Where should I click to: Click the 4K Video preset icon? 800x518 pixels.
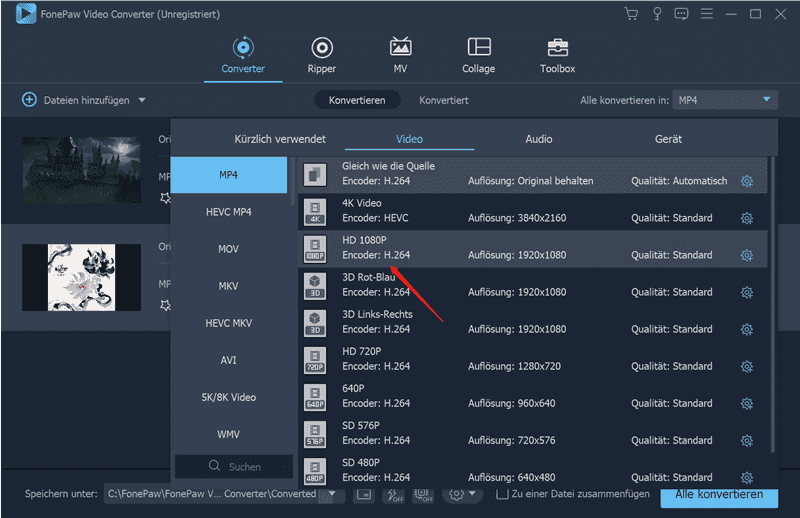(315, 212)
